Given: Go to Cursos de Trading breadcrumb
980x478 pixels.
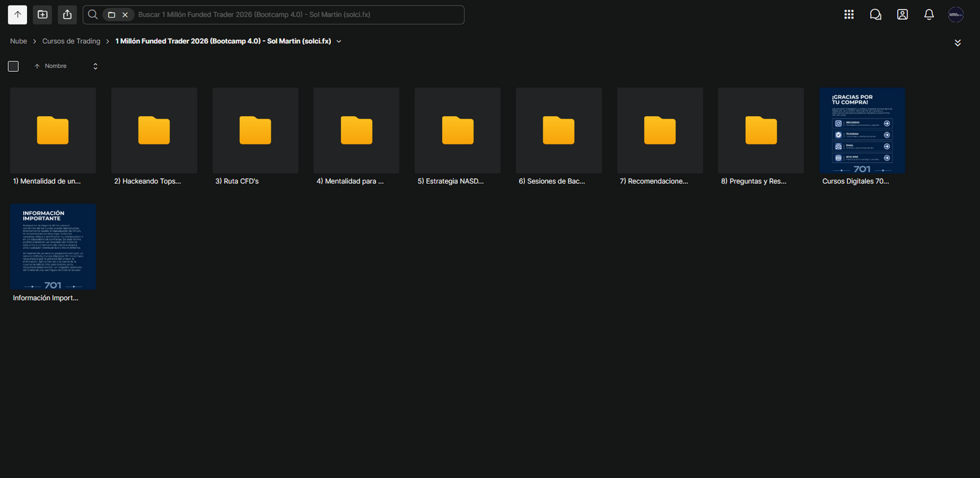Looking at the screenshot, I should pos(71,41).
